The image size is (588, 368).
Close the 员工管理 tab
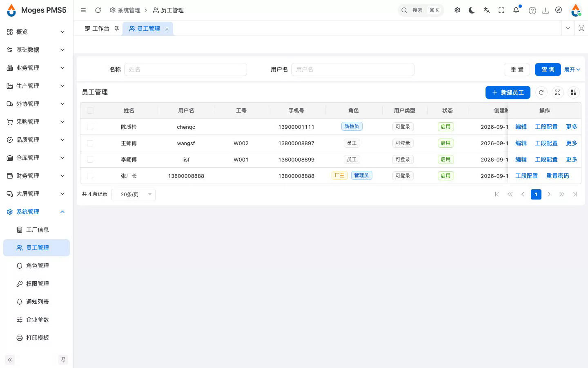click(167, 29)
